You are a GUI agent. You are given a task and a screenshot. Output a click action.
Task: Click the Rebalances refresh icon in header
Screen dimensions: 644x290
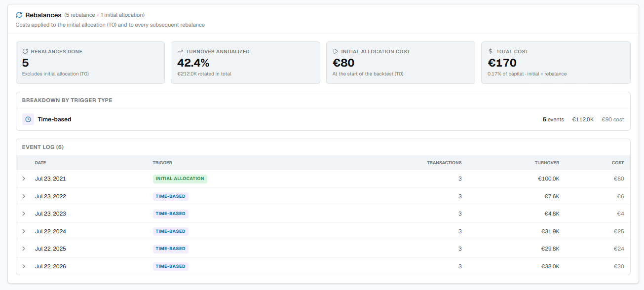[x=19, y=15]
